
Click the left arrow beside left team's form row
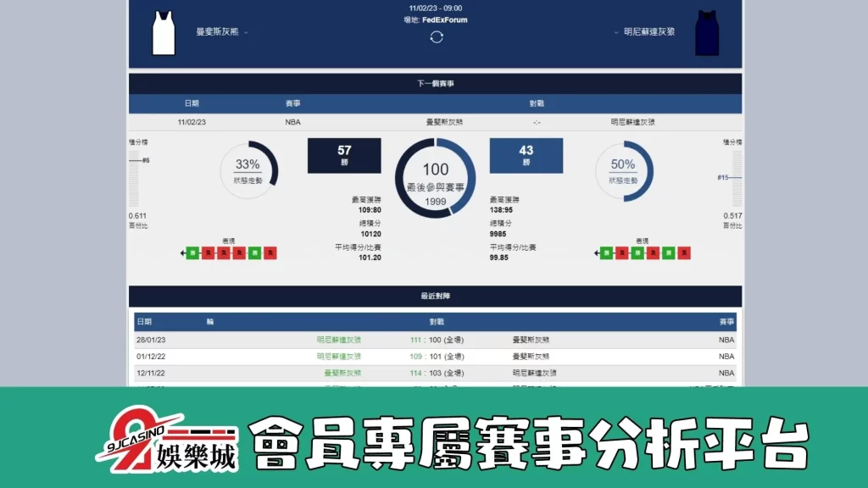pyautogui.click(x=183, y=253)
